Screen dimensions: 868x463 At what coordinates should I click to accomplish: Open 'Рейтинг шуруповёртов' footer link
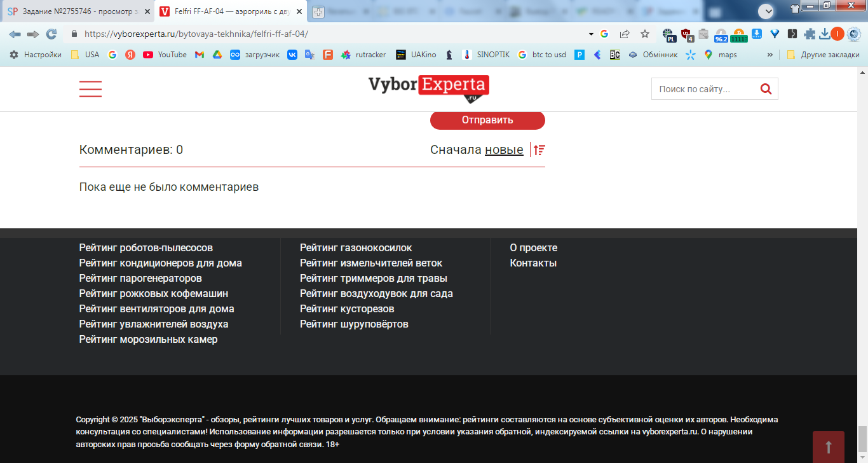coord(354,324)
